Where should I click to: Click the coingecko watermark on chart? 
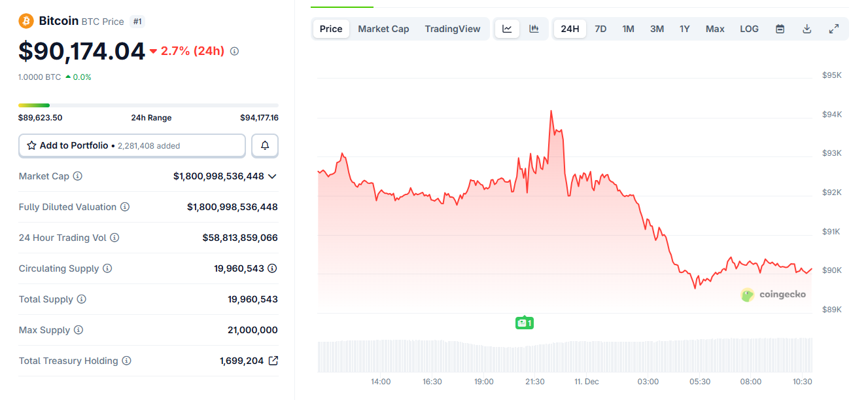coord(774,295)
